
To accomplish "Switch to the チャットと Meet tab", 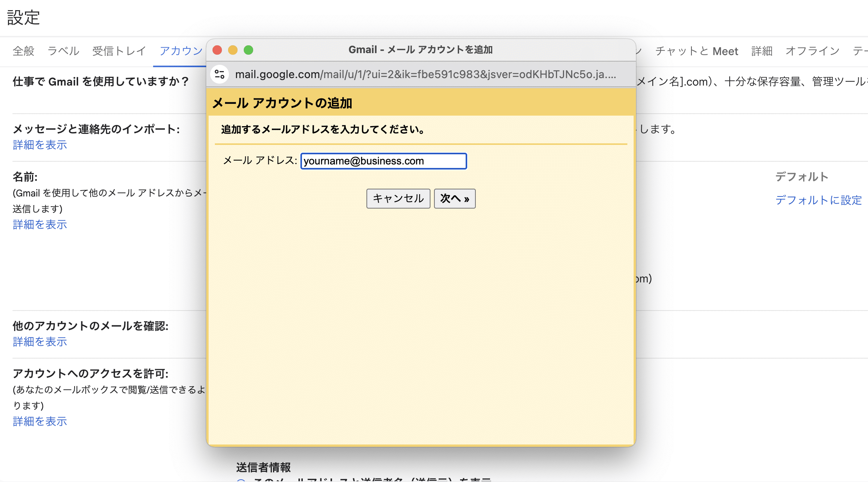I will 697,51.
